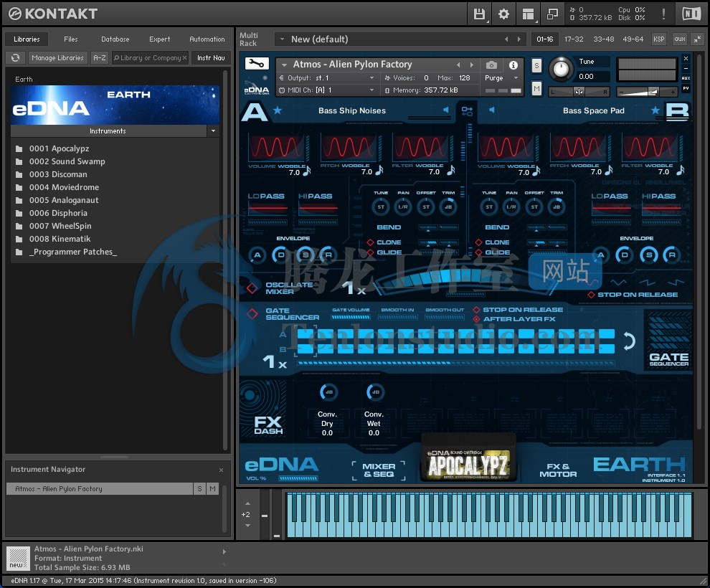Solo the instrument with header S button
Image resolution: width=710 pixels, height=588 pixels.
pos(536,66)
